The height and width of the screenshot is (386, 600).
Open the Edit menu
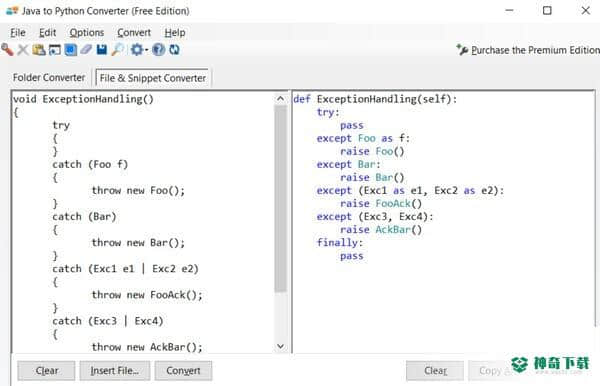[47, 33]
